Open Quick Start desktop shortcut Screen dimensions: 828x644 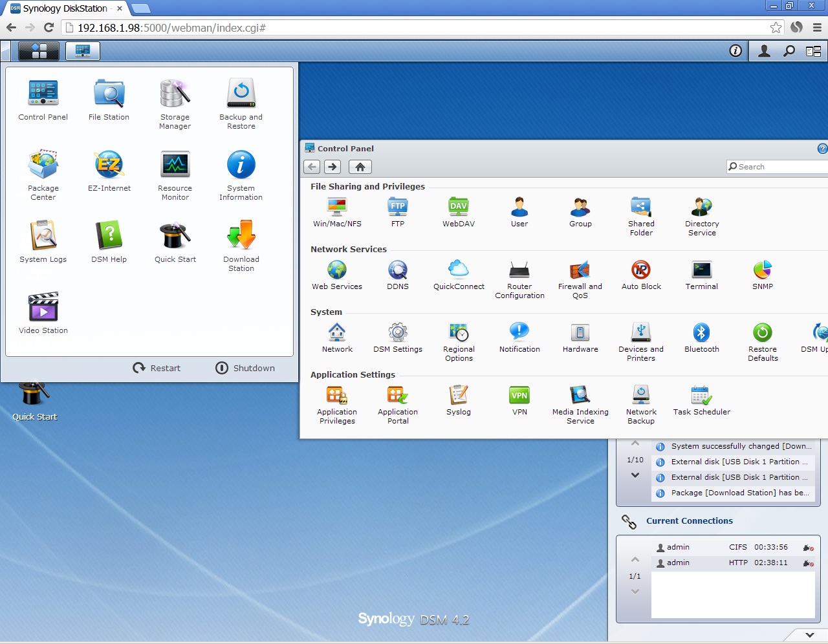(x=34, y=402)
